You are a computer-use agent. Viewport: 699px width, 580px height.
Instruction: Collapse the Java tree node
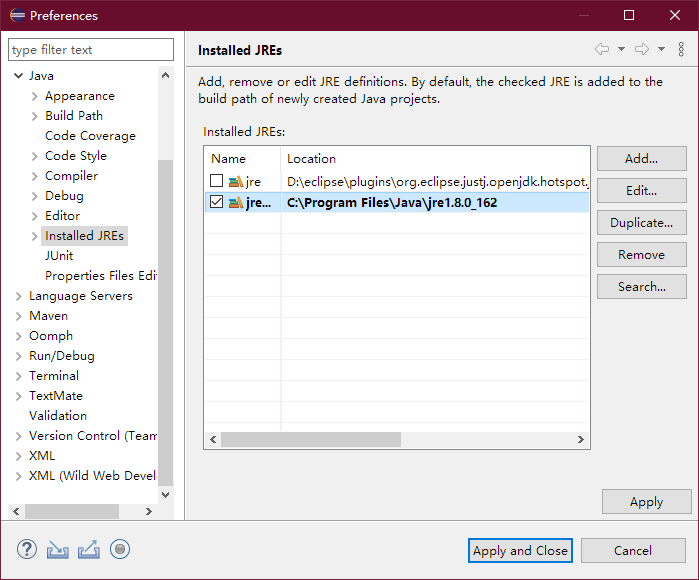coord(19,76)
